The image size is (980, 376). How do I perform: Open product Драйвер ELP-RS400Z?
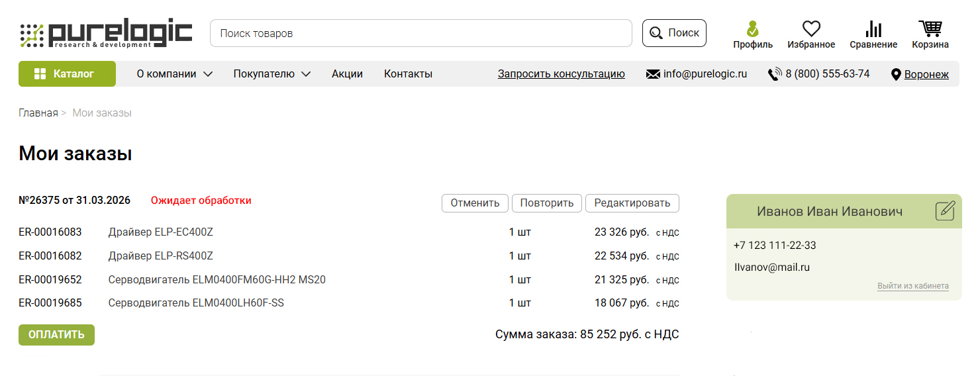pyautogui.click(x=161, y=256)
